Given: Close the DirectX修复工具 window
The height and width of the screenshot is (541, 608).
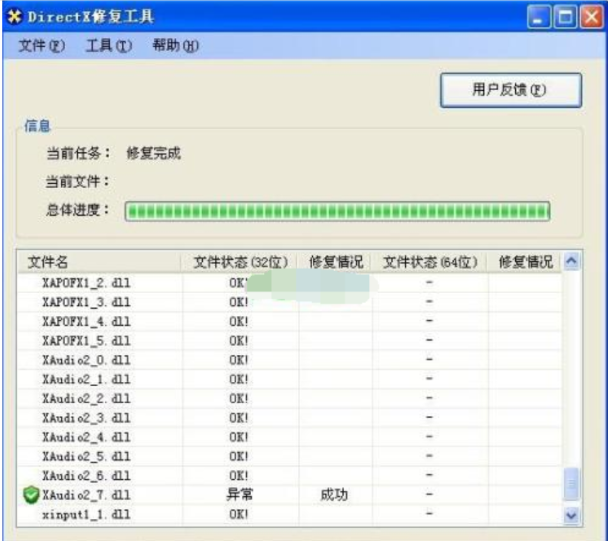Looking at the screenshot, I should pos(591,17).
